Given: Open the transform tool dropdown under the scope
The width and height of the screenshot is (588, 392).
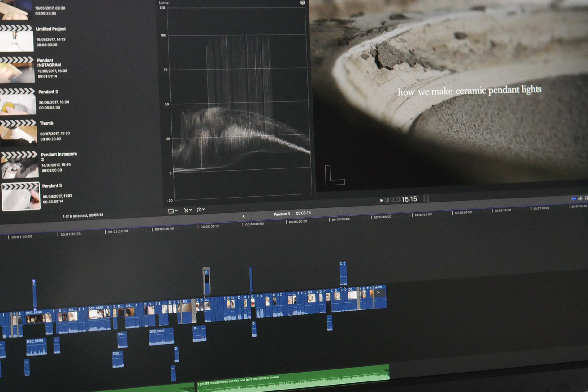Looking at the screenshot, I should [188, 210].
